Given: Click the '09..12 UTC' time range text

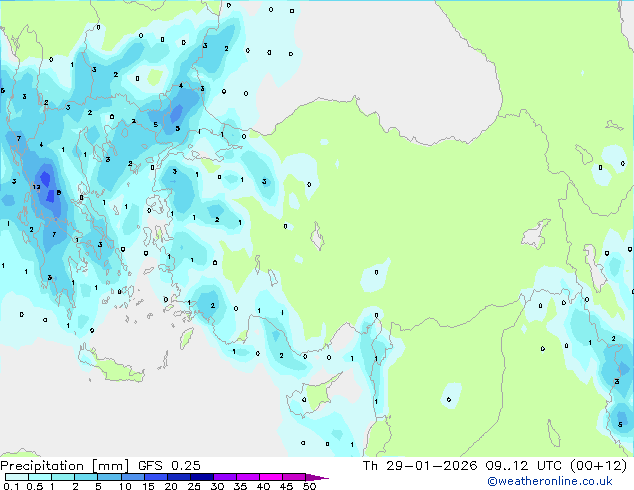Looking at the screenshot, I should point(524,466).
